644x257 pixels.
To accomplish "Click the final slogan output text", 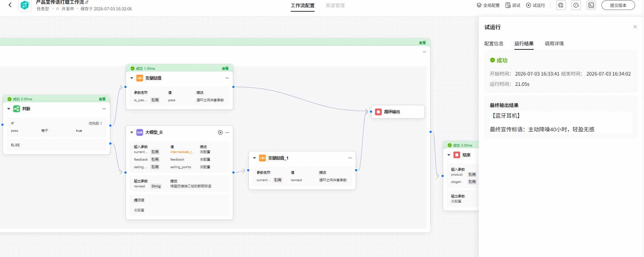I will [x=542, y=129].
